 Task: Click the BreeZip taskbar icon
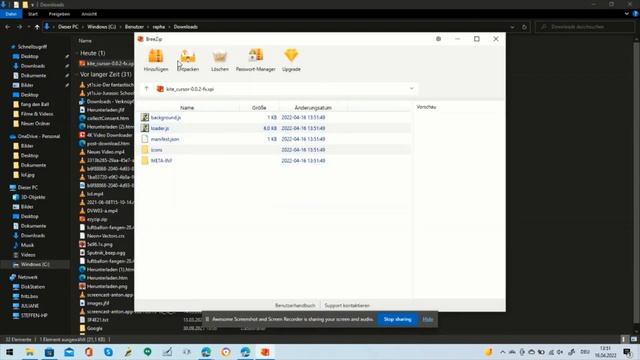coord(265,352)
